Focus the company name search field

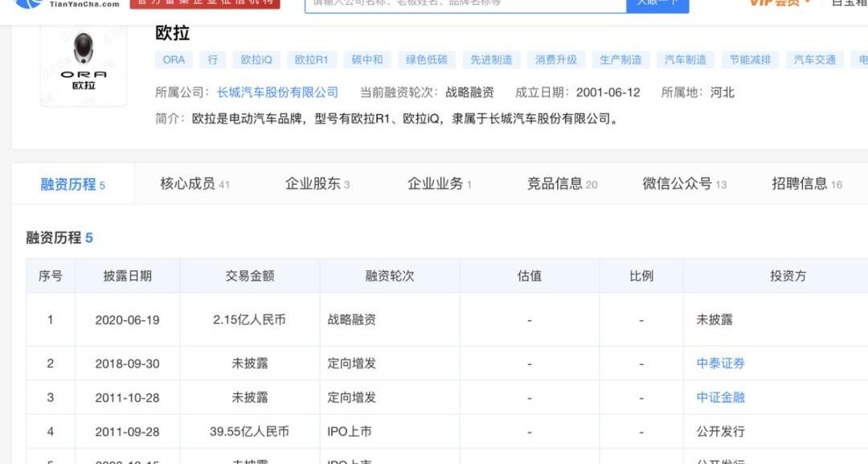pos(465,5)
